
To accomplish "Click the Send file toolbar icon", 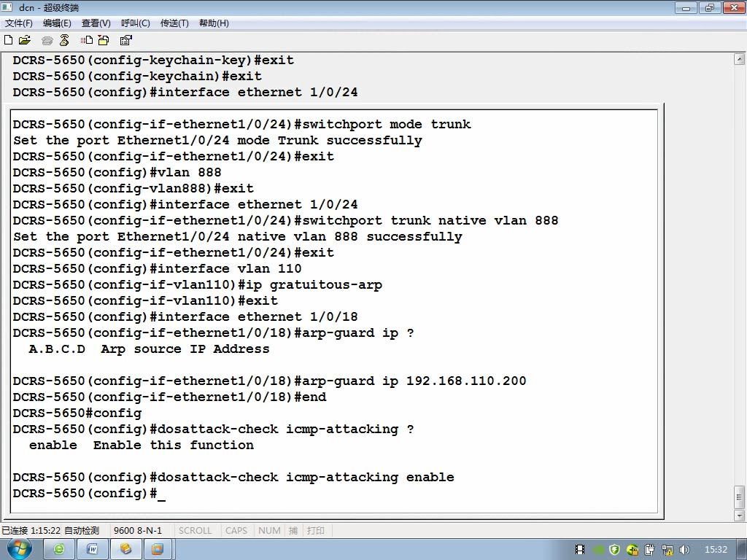I will (x=87, y=40).
